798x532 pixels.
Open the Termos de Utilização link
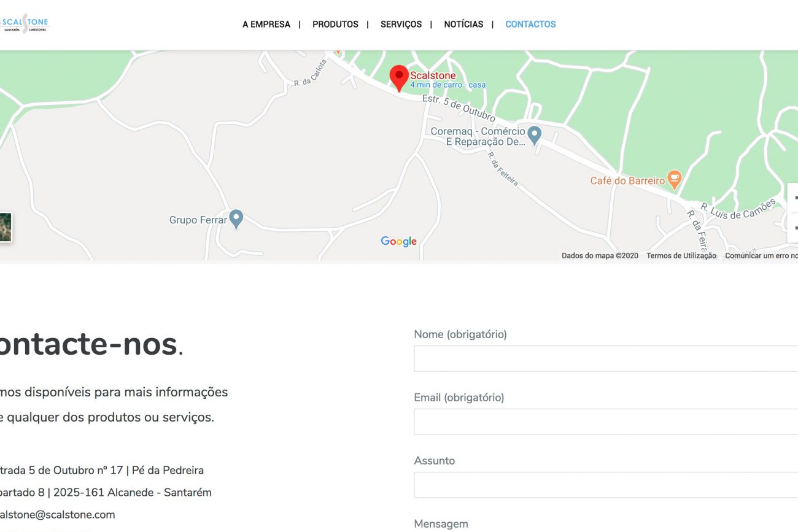681,256
